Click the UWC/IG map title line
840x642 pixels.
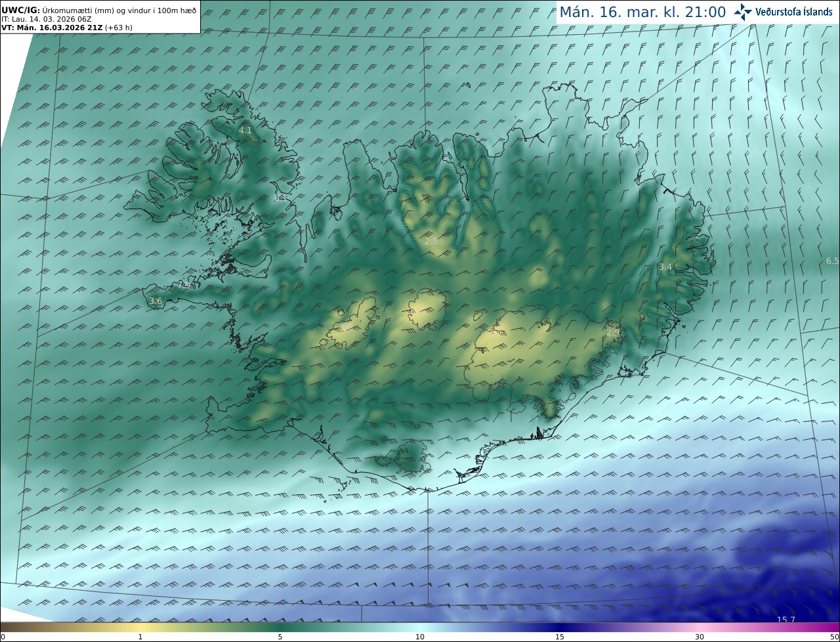(x=98, y=11)
